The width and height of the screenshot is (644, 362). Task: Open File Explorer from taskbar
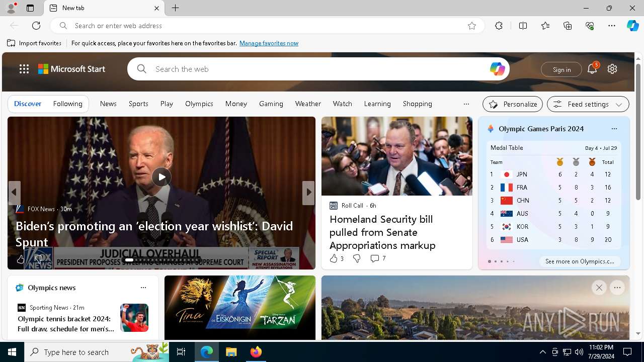[231, 352]
